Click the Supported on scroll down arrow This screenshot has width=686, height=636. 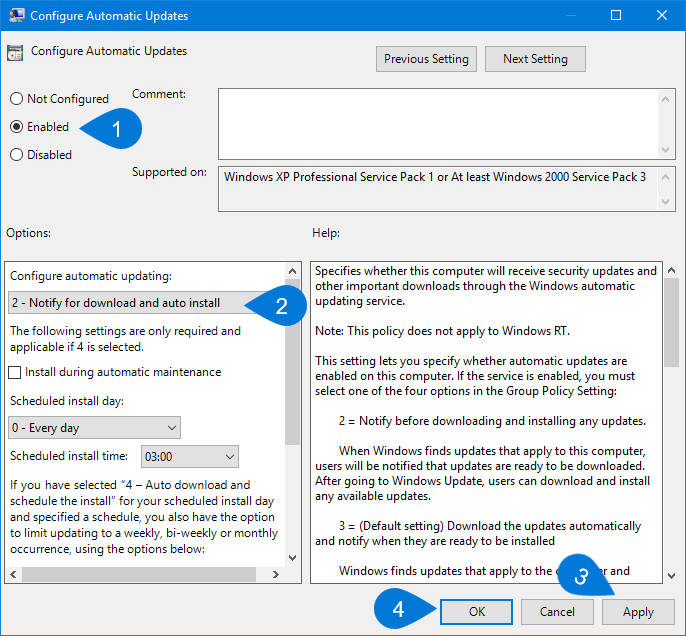[665, 202]
